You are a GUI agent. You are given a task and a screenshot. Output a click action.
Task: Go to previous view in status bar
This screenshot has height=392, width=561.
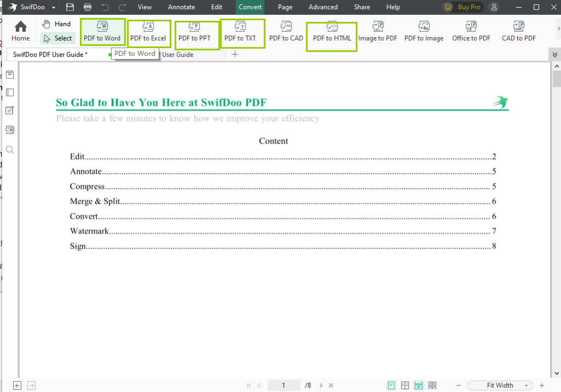[17, 385]
